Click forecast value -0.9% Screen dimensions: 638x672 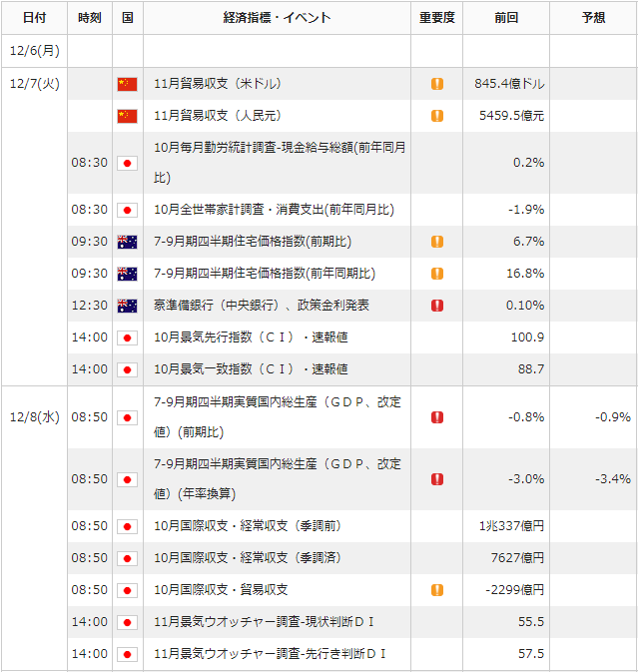(613, 417)
